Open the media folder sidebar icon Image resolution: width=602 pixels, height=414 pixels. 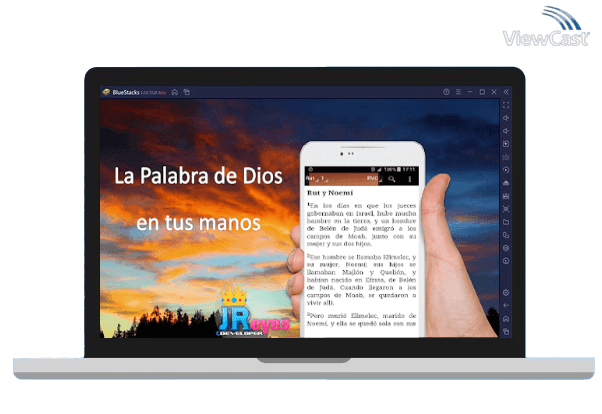point(506,222)
